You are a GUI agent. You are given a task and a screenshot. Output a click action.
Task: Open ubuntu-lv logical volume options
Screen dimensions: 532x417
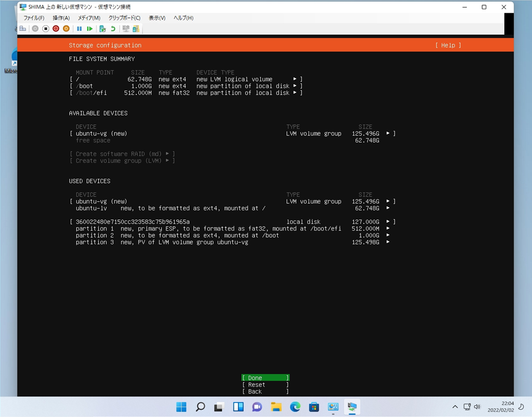tap(233, 208)
